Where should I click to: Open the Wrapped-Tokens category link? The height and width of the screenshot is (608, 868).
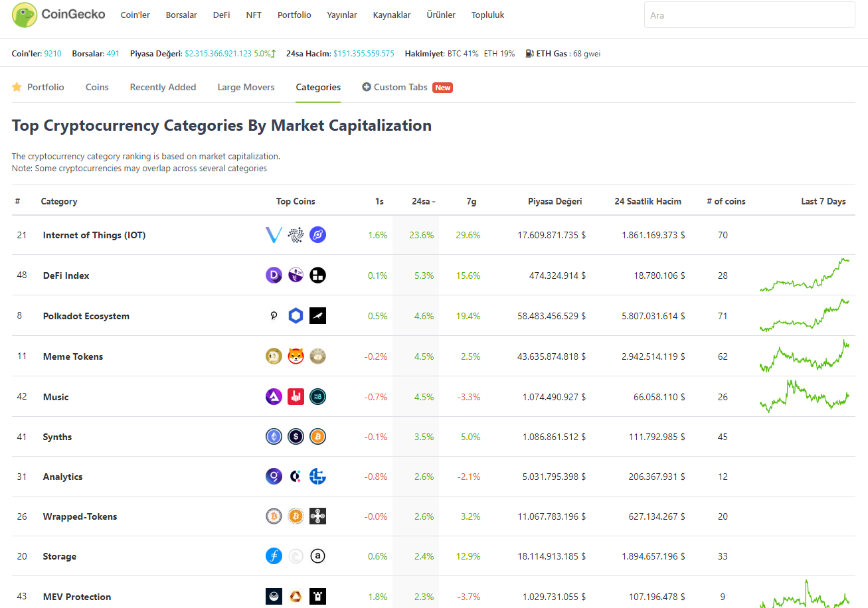coord(80,516)
